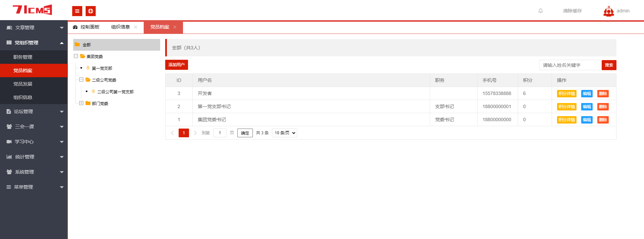
Task: Collapse the 集团党委 tree node
Action: tap(76, 56)
